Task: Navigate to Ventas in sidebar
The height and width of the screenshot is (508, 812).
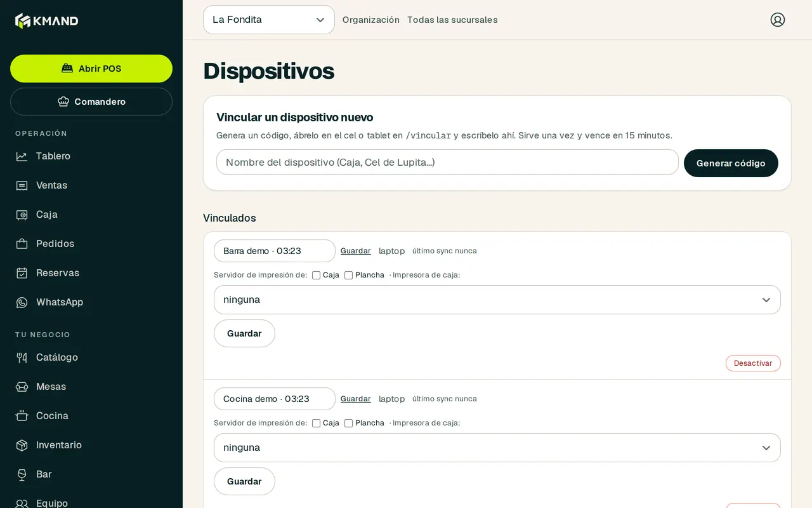Action: pos(91,185)
